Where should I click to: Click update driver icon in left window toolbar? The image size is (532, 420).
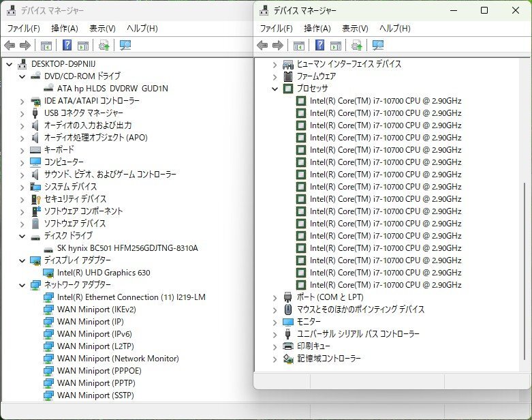click(104, 45)
